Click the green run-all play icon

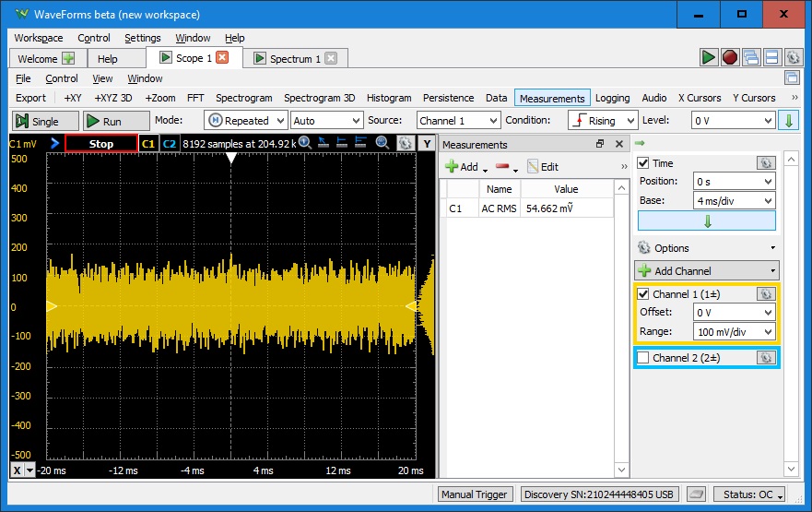click(708, 57)
